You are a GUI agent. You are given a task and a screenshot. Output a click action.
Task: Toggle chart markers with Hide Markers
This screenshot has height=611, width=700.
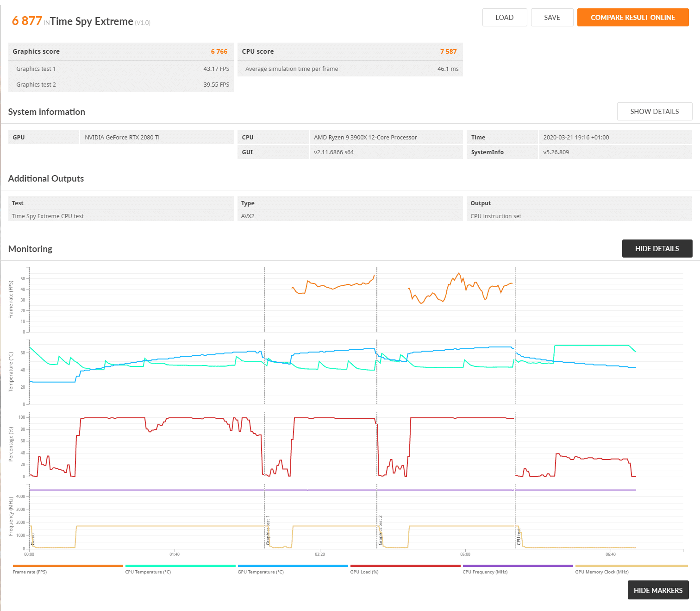pos(657,590)
